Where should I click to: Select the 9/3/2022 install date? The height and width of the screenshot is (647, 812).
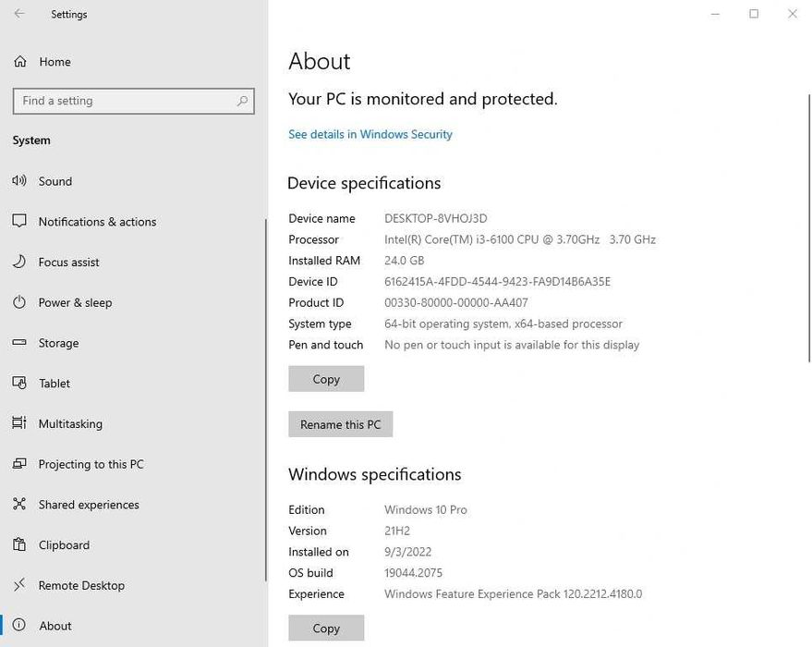[x=407, y=552]
